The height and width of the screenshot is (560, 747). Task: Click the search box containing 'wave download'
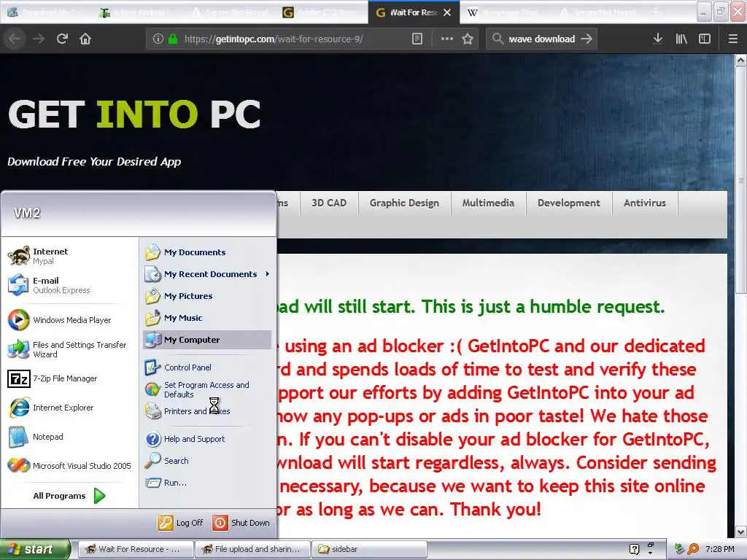point(542,39)
